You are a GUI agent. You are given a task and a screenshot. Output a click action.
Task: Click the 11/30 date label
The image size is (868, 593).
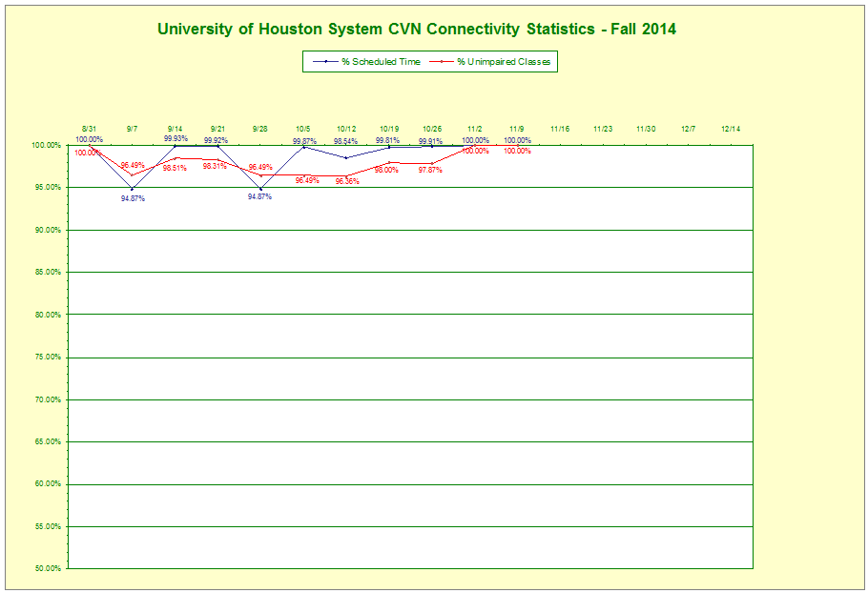tap(646, 129)
